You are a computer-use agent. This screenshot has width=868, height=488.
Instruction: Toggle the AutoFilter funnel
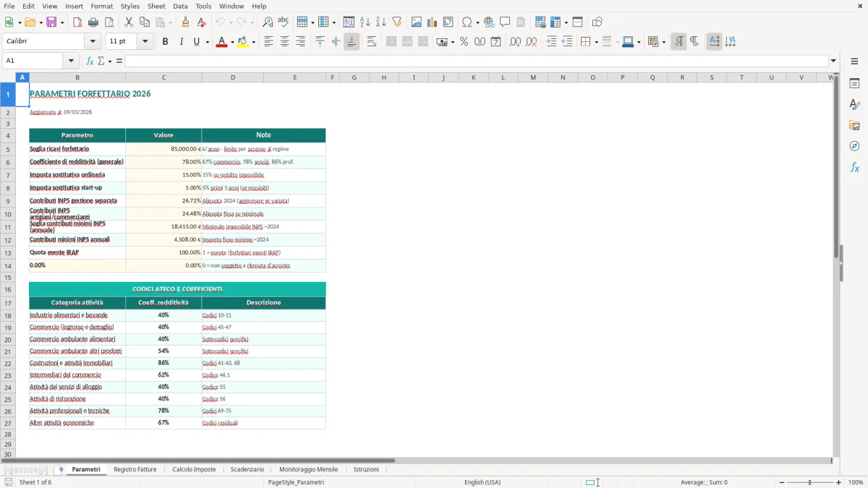click(x=397, y=22)
